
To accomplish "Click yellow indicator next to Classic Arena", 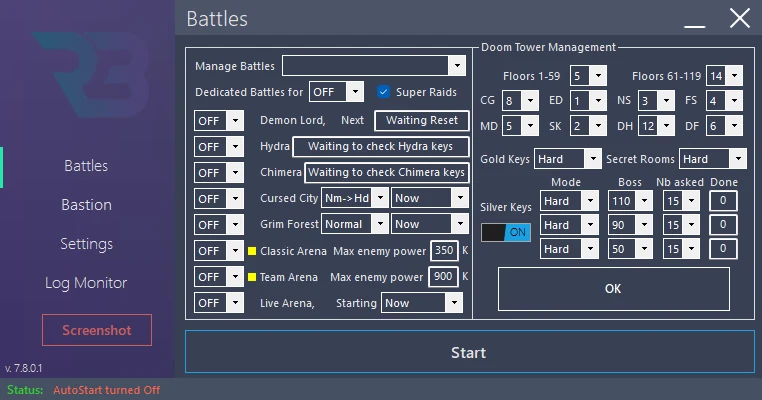I will click(252, 251).
